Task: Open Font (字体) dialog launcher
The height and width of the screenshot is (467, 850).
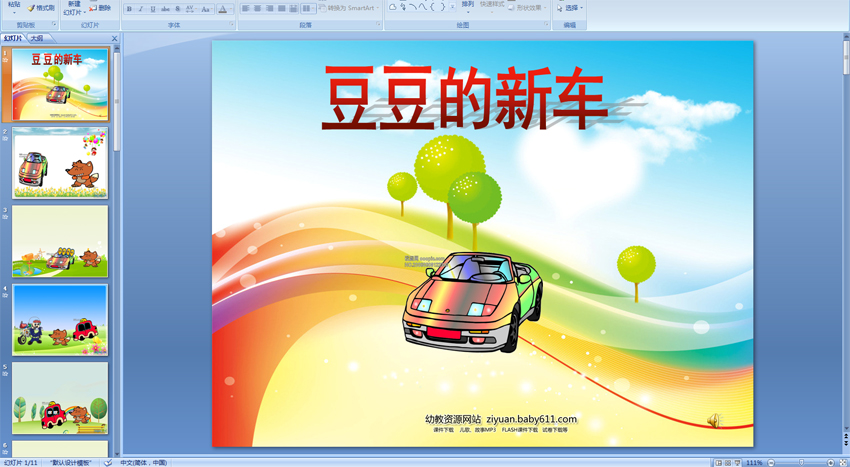Action: [231, 24]
